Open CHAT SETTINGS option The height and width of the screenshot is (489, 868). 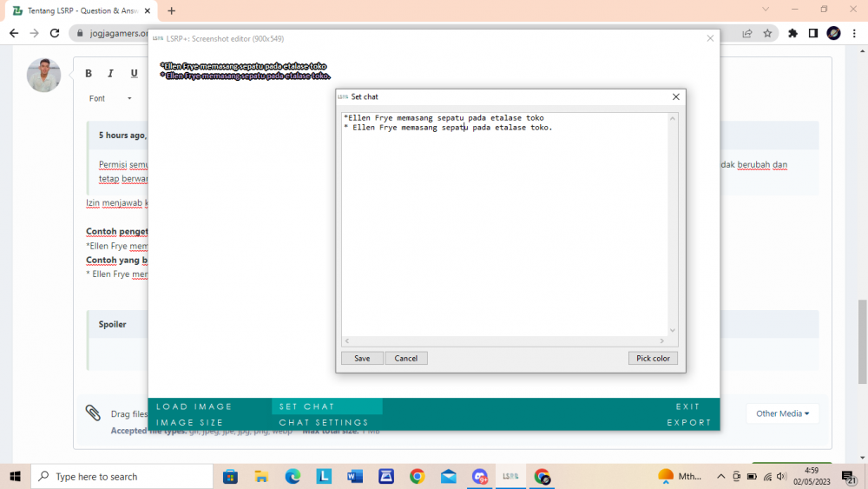[324, 422]
